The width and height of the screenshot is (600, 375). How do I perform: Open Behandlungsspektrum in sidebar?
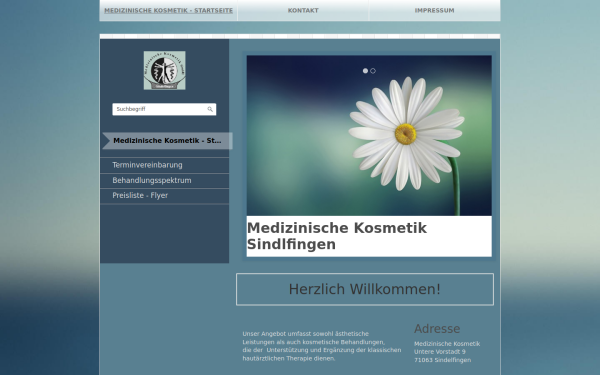tap(165, 180)
